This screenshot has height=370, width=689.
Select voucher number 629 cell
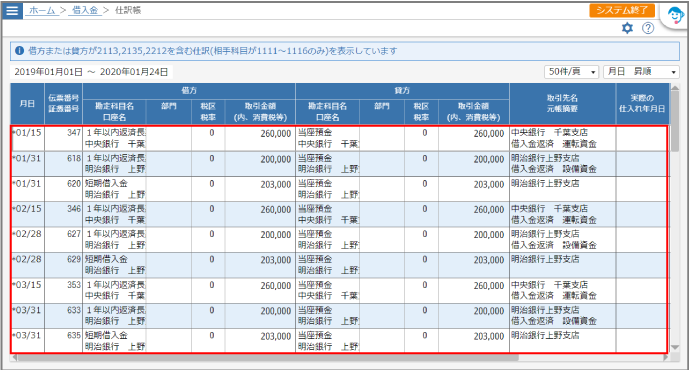63,265
